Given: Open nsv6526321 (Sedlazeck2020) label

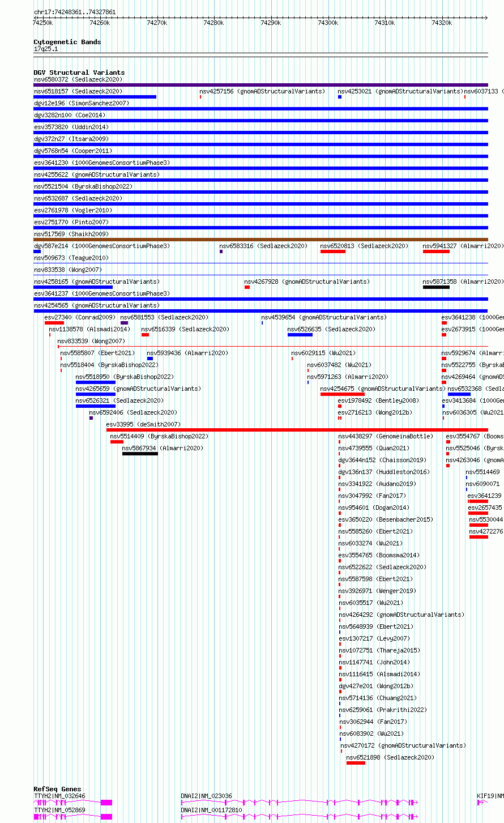Looking at the screenshot, I should pyautogui.click(x=120, y=401).
